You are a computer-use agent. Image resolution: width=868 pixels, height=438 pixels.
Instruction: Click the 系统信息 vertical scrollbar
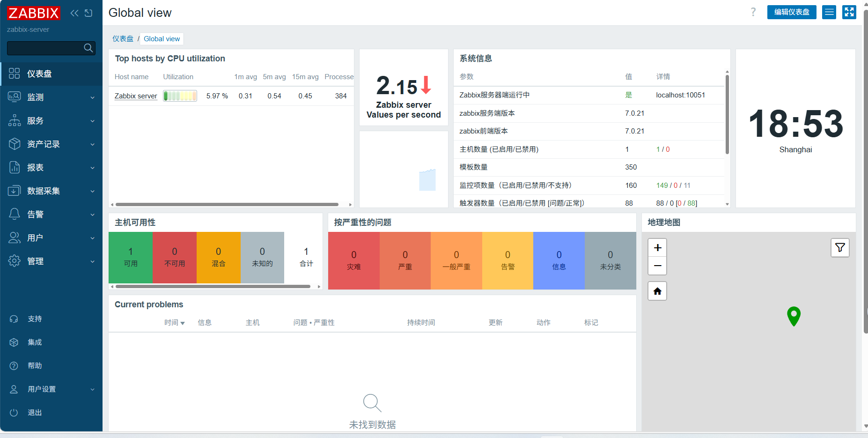[x=727, y=114]
